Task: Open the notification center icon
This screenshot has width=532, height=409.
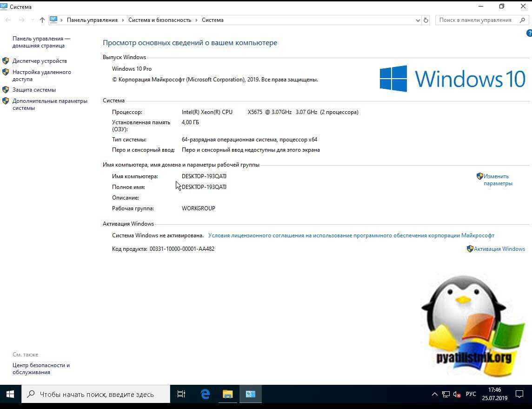Action: [x=519, y=394]
